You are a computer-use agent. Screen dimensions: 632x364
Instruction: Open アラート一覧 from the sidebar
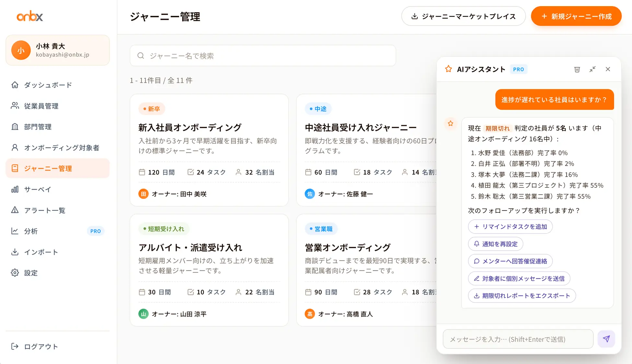point(57,210)
